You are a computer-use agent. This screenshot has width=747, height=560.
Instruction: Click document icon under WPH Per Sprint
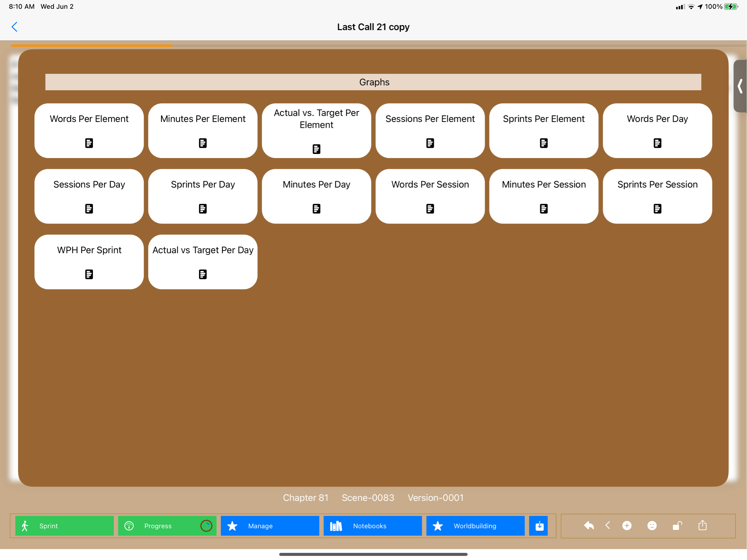coord(89,274)
